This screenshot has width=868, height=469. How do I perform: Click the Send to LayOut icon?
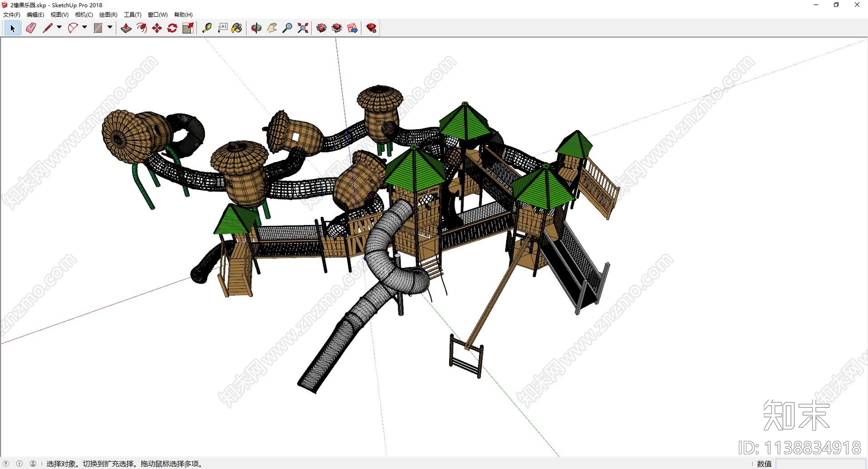pyautogui.click(x=353, y=28)
